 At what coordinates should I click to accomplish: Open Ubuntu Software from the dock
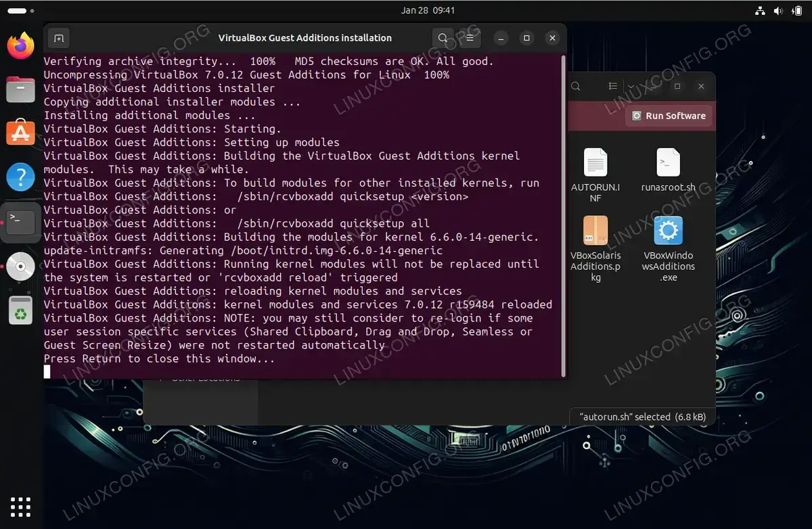[x=21, y=133]
